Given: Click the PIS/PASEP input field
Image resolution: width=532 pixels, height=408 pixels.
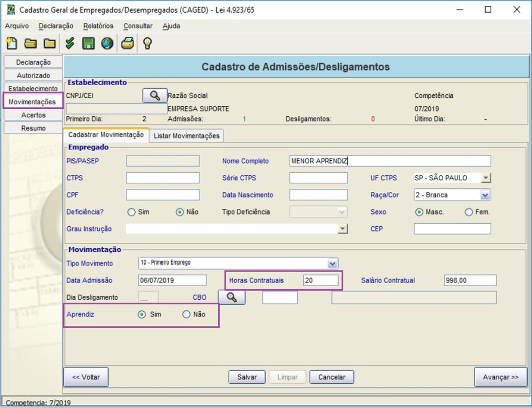Looking at the screenshot, I should point(163,161).
